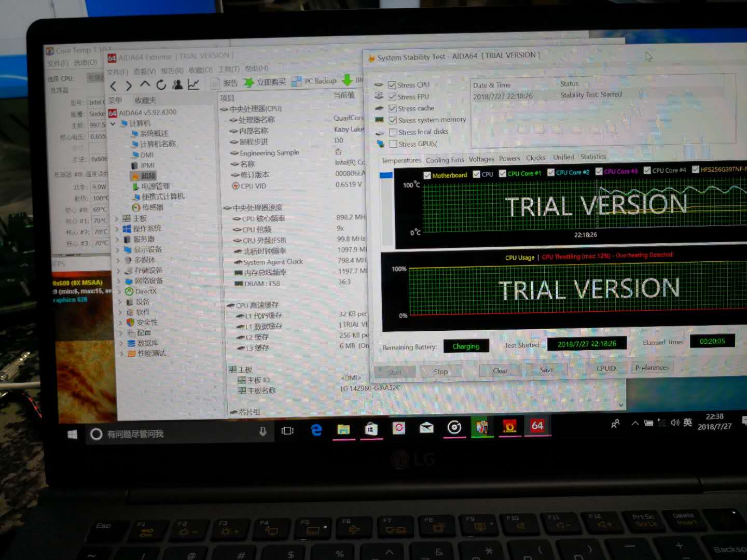Image resolution: width=747 pixels, height=560 pixels.
Task: Open Task View on the taskbar
Action: pyautogui.click(x=287, y=430)
